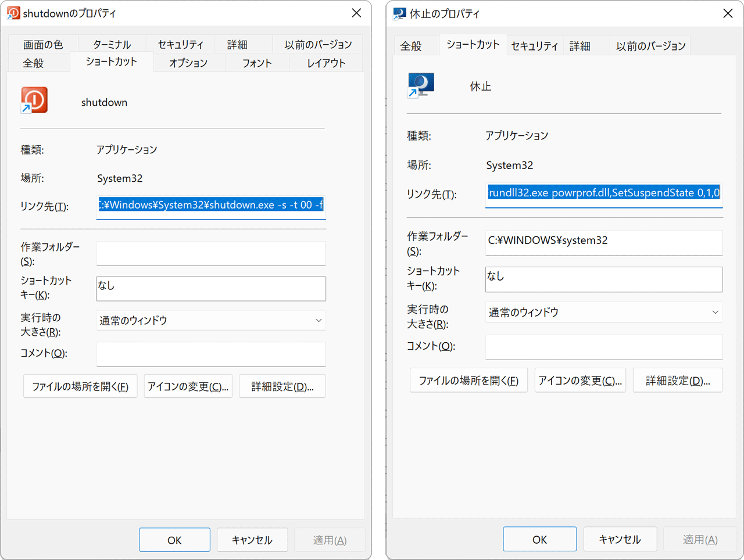Image resolution: width=744 pixels, height=560 pixels.
Task: Click コメント field in shutdown properties
Action: 211,354
